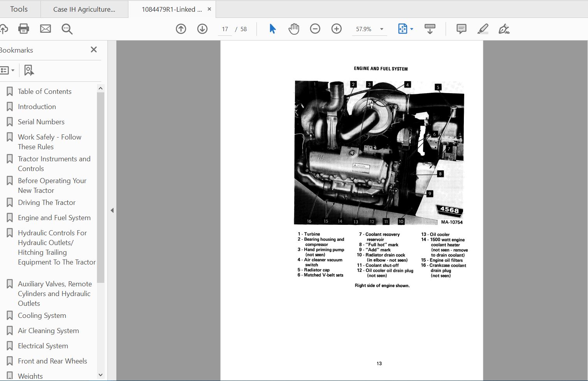Open the advanced search tool
588x381 pixels.
[x=67, y=28]
